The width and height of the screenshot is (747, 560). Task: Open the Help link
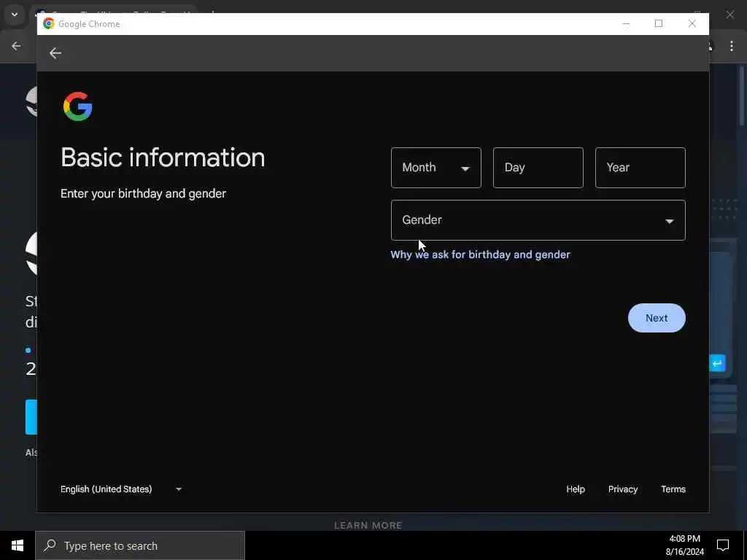click(x=576, y=489)
